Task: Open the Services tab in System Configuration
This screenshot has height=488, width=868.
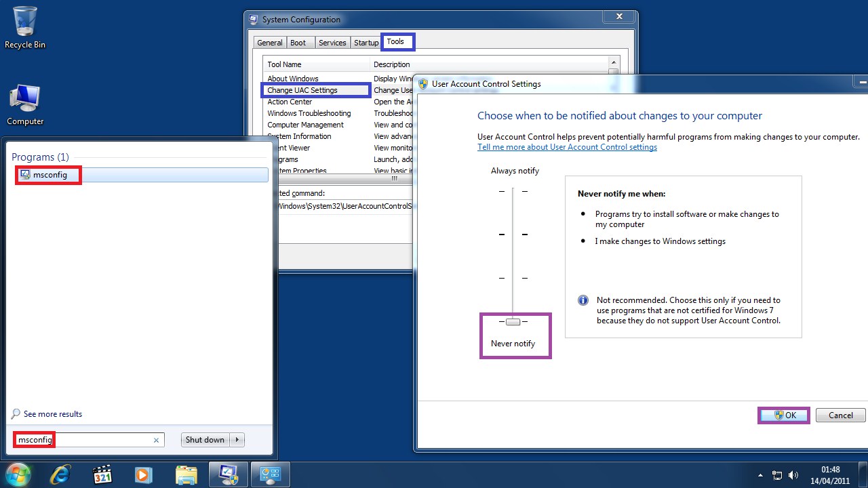Action: [x=332, y=43]
